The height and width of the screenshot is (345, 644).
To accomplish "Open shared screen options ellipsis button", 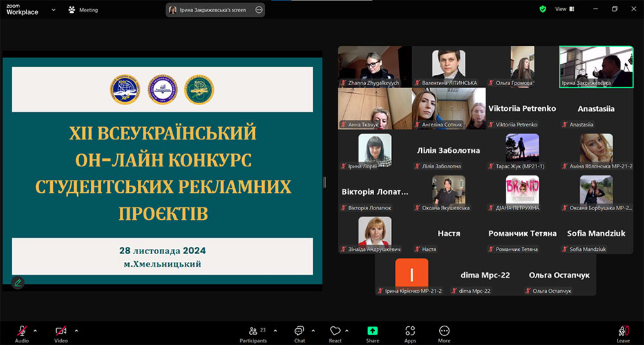I will [x=259, y=10].
